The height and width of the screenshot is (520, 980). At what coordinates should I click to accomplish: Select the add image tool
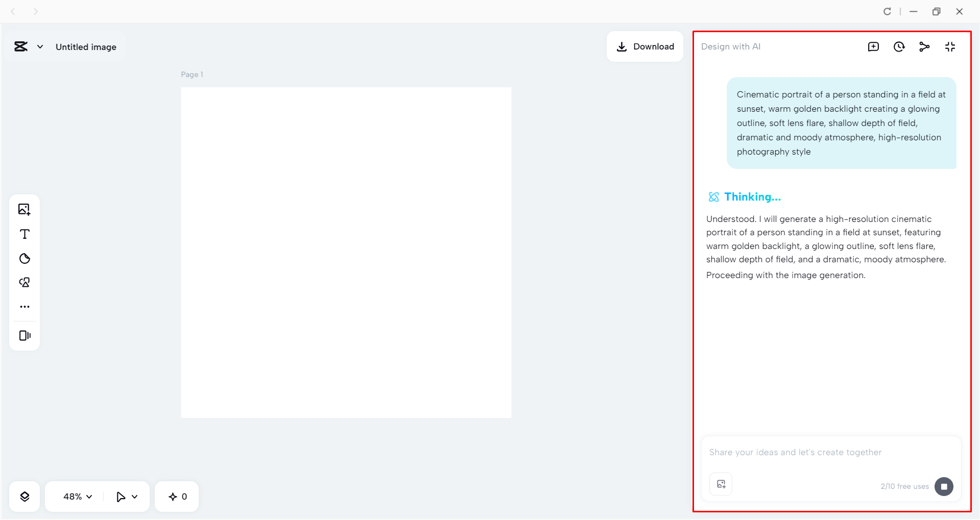pyautogui.click(x=25, y=209)
